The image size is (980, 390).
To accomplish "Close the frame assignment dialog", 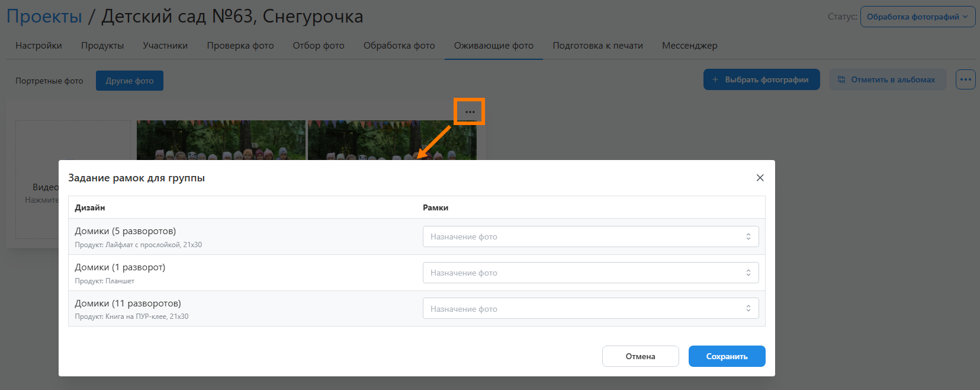I will tap(760, 178).
